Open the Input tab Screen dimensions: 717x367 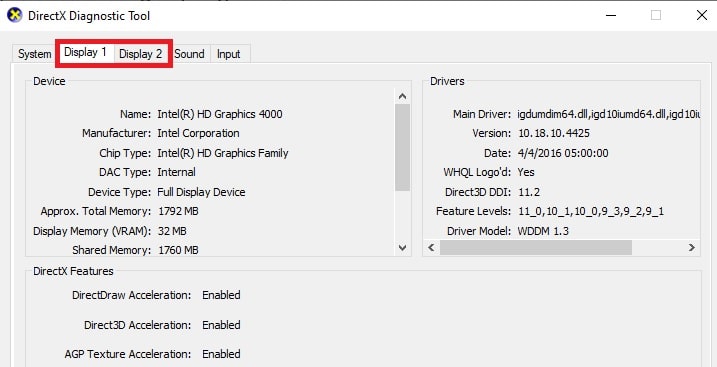click(229, 54)
